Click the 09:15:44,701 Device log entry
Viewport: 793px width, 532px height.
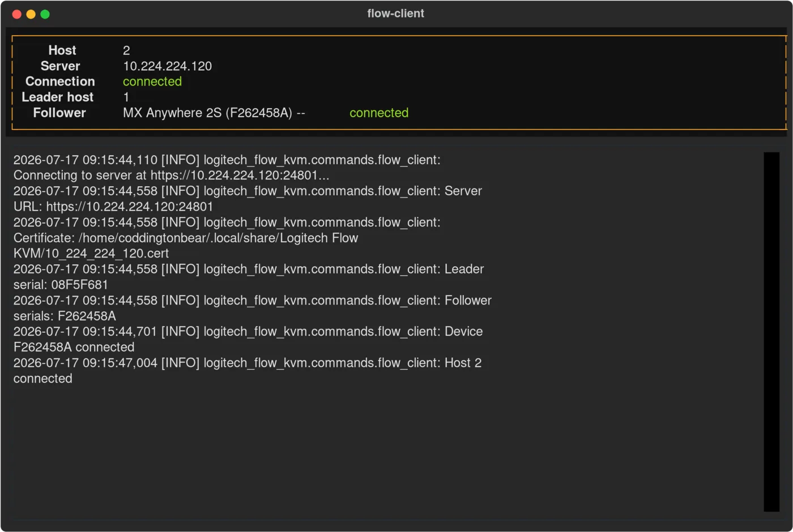[248, 332]
